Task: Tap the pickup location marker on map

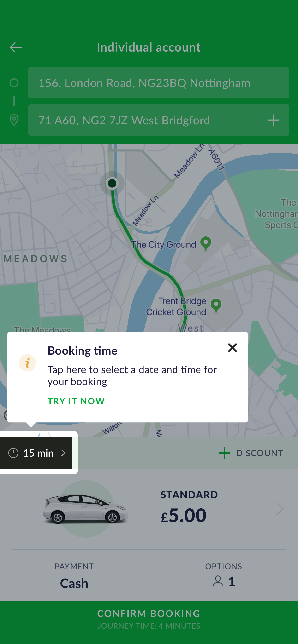Action: [112, 183]
